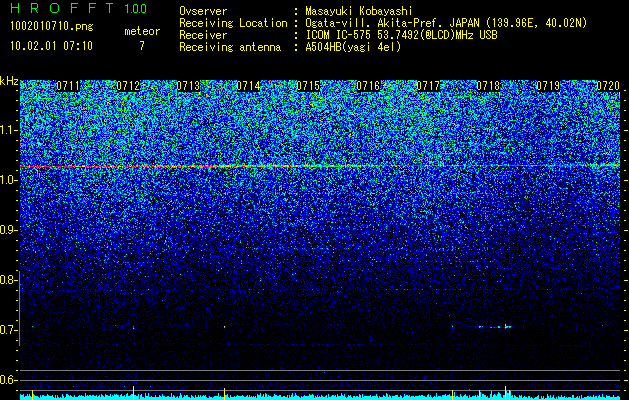The image size is (629, 400).
Task: Click the meteor count value 7
Action: coord(142,46)
